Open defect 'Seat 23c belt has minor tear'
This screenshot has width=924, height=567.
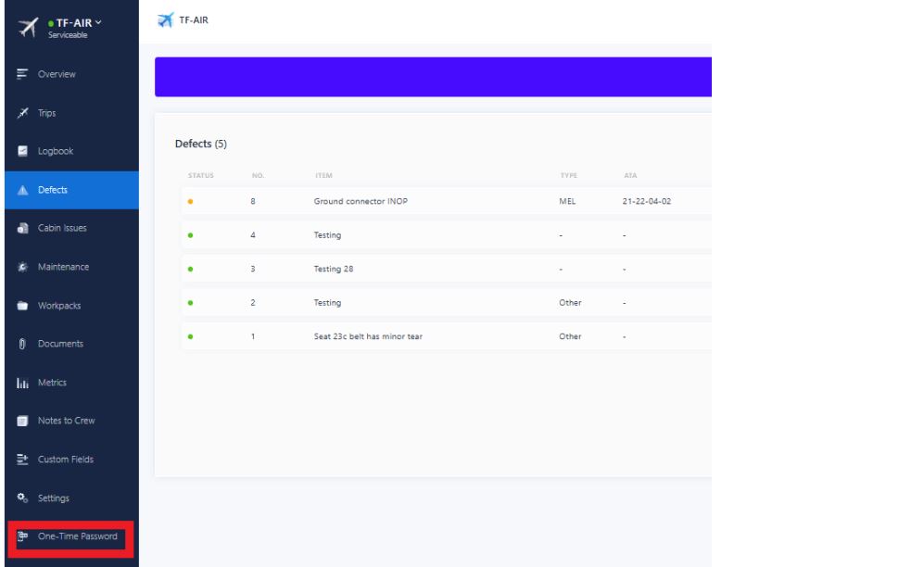tap(368, 336)
